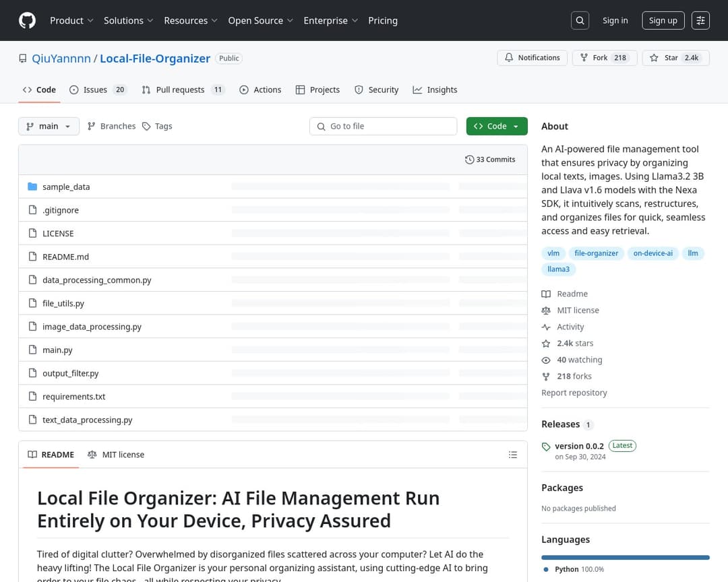
Task: Click star icon beside 2.4k stars
Action: [546, 344]
